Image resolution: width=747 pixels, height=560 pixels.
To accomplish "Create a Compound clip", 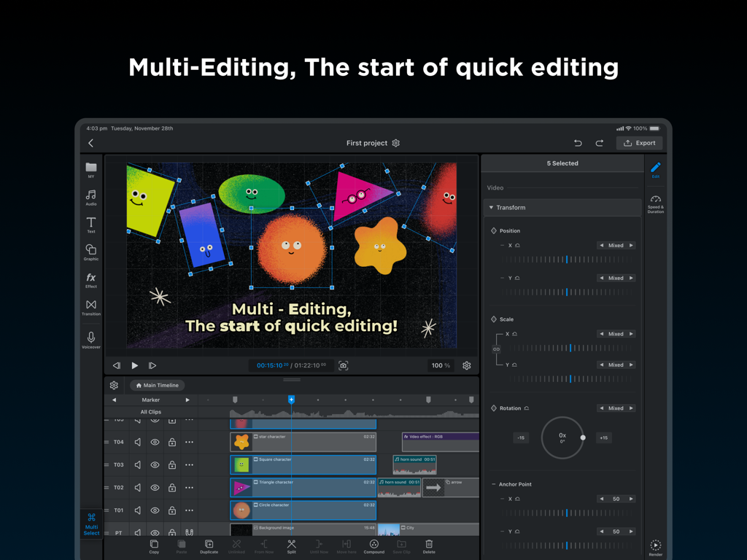I will coord(373,545).
